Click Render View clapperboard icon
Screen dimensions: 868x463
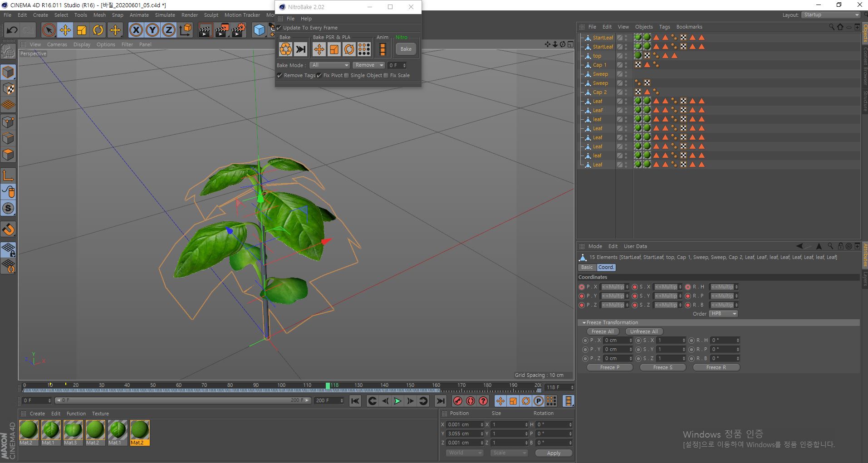(205, 30)
